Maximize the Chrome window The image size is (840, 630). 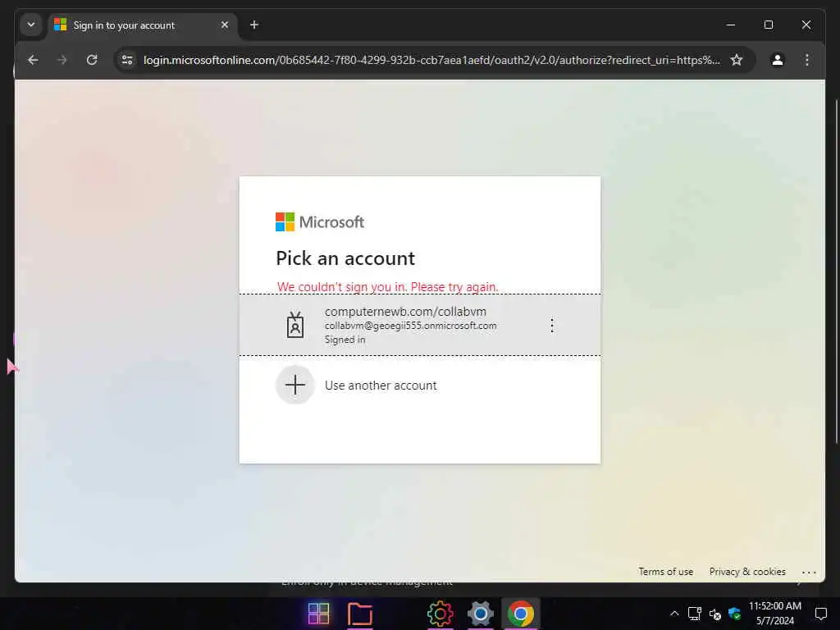pyautogui.click(x=768, y=25)
